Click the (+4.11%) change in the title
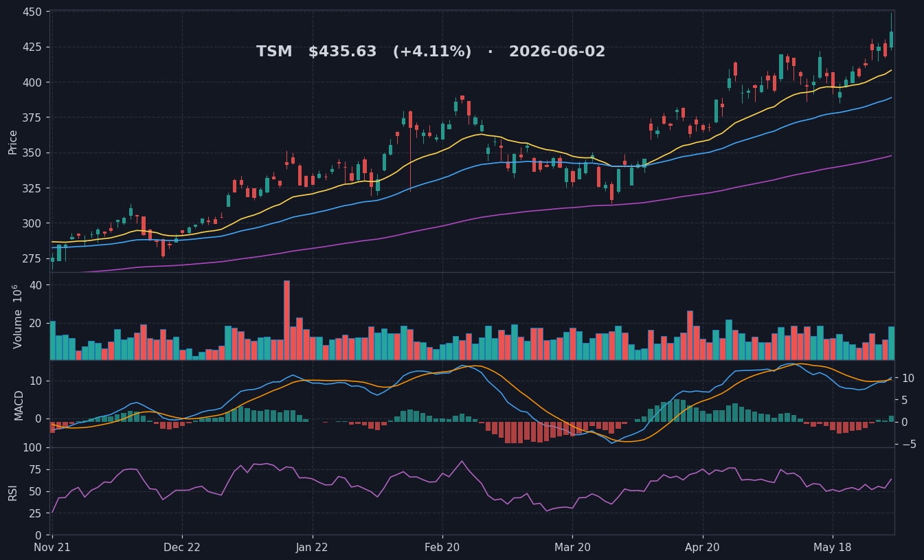This screenshot has height=560, width=924. click(x=432, y=52)
